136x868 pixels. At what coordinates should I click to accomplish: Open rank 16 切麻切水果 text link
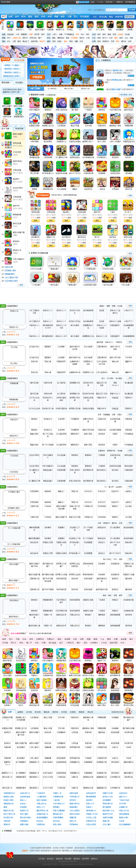(9, 267)
